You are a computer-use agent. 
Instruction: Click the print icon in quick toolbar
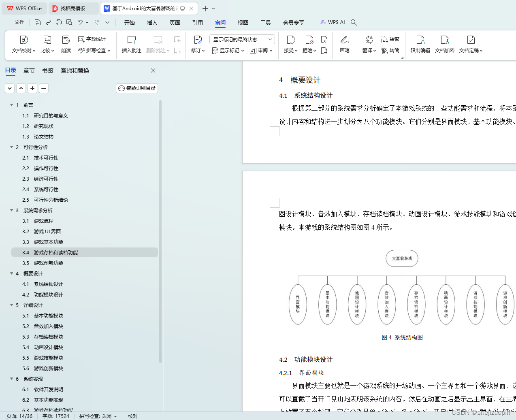tap(59, 22)
